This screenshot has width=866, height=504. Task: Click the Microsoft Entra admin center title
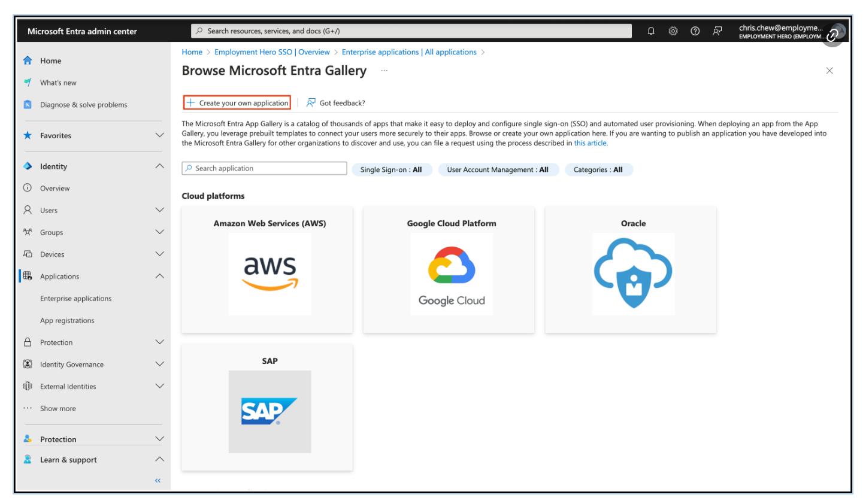click(82, 31)
